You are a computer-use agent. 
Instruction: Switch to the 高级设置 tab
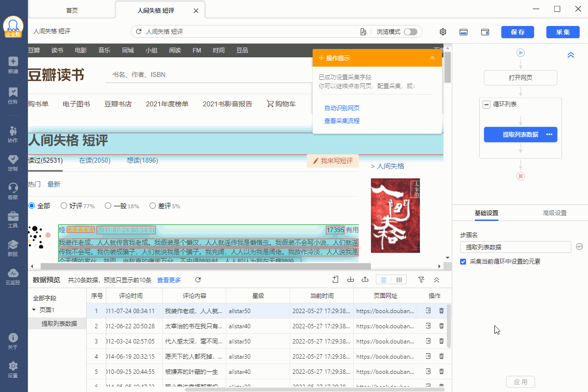[x=555, y=213]
